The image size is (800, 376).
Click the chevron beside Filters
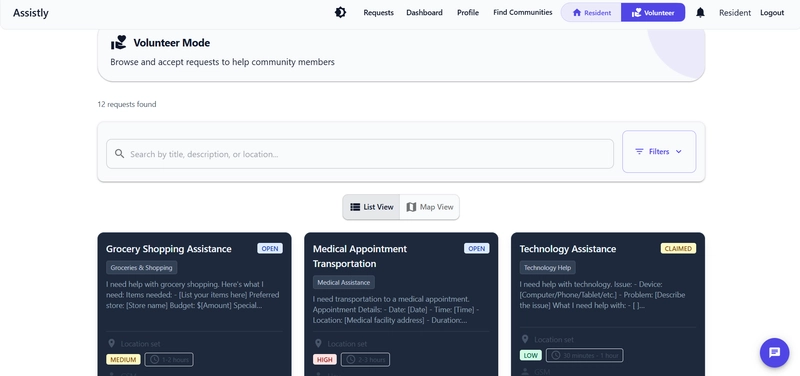tap(679, 152)
